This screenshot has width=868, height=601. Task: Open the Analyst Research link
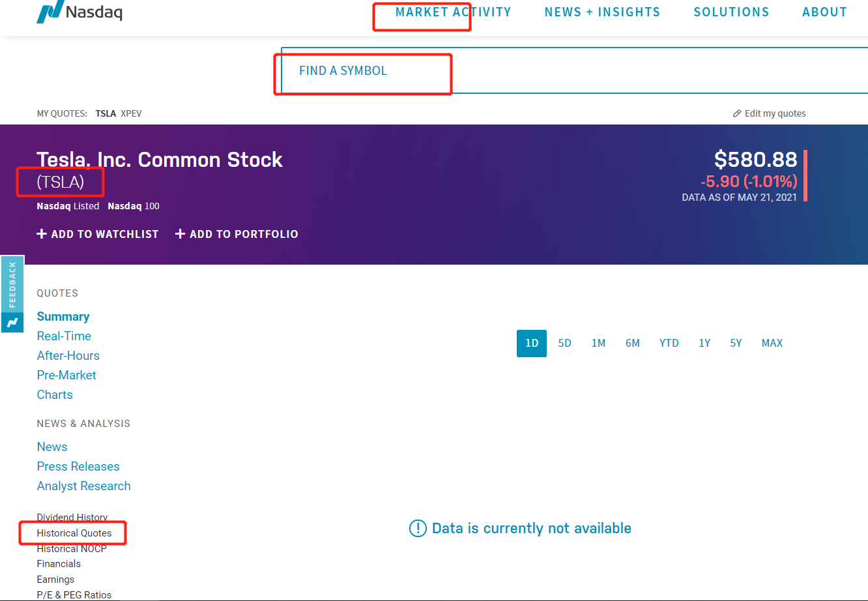point(84,486)
